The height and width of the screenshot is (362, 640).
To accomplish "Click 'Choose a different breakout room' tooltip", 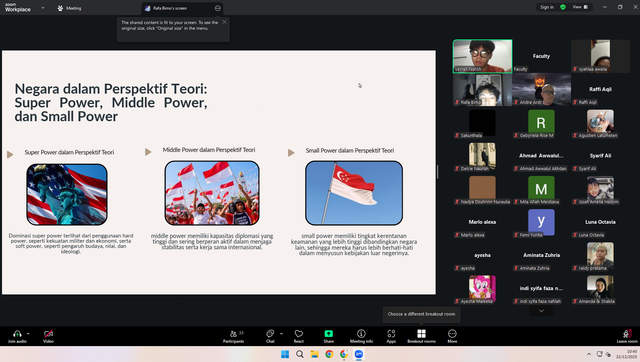I will tap(421, 314).
